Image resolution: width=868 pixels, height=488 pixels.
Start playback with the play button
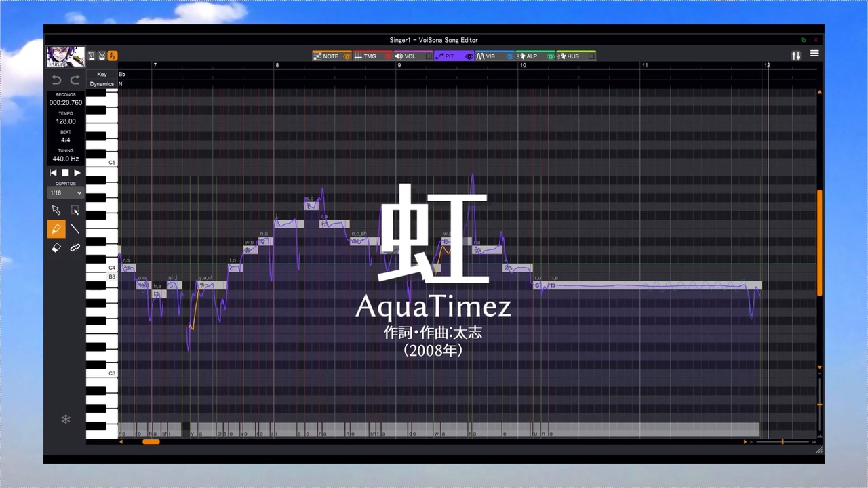77,173
